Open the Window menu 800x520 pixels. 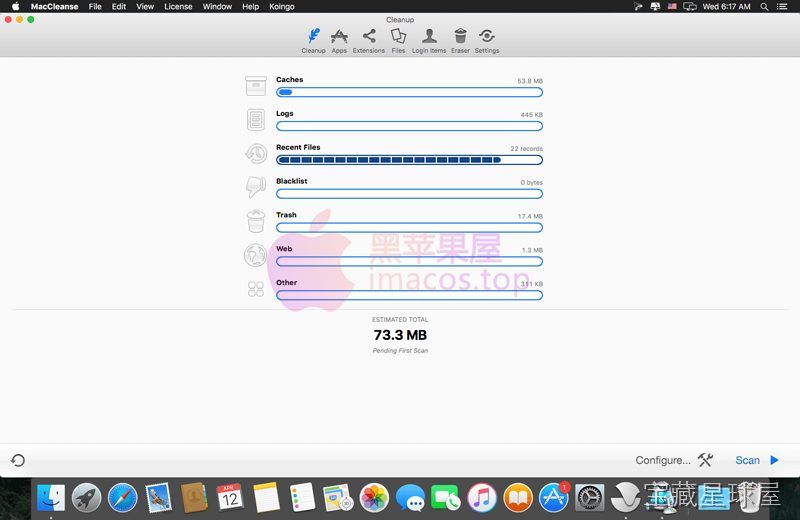(x=217, y=7)
